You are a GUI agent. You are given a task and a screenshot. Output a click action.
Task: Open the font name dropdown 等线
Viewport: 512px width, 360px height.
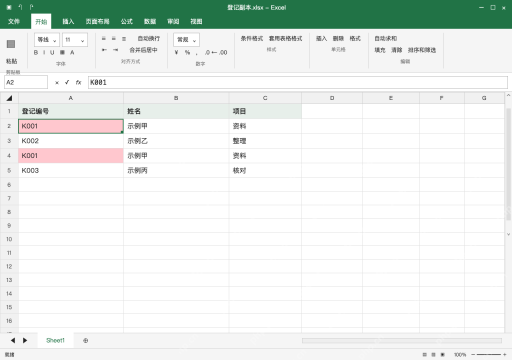[47, 40]
